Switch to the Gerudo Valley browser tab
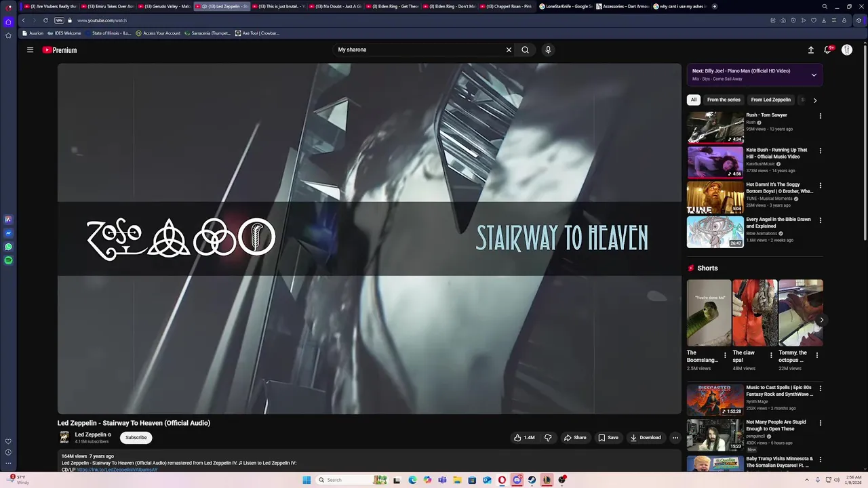The image size is (868, 488). [164, 6]
